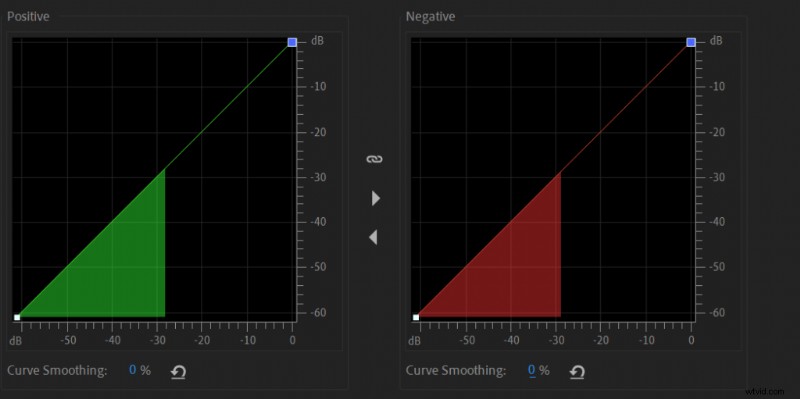Click the -60 label on Negative vertical axis
This screenshot has height=399, width=800.
pos(717,312)
